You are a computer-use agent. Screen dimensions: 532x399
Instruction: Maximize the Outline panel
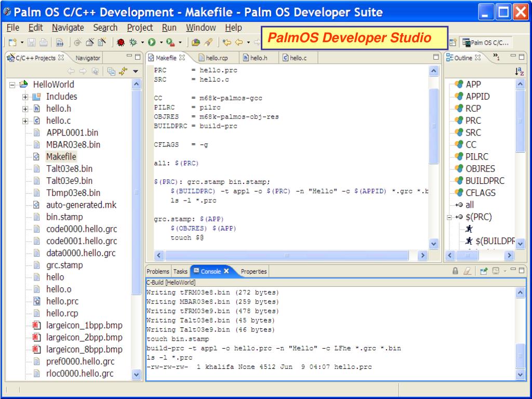pos(522,57)
